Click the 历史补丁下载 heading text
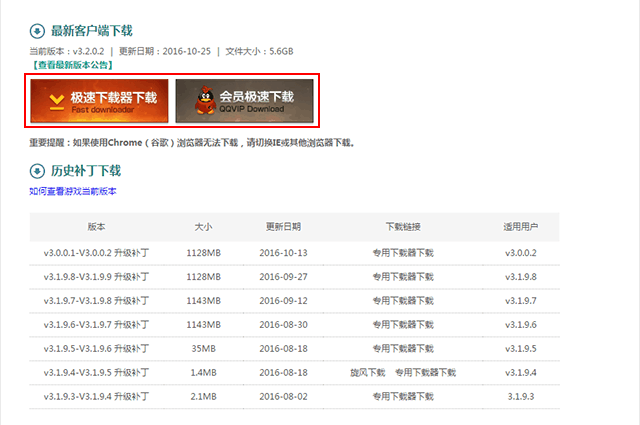The height and width of the screenshot is (425, 640). (86, 171)
